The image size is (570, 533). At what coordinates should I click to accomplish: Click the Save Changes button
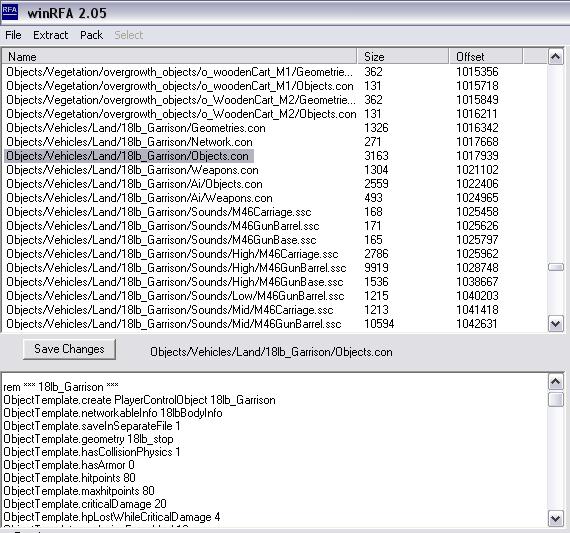coord(69,349)
